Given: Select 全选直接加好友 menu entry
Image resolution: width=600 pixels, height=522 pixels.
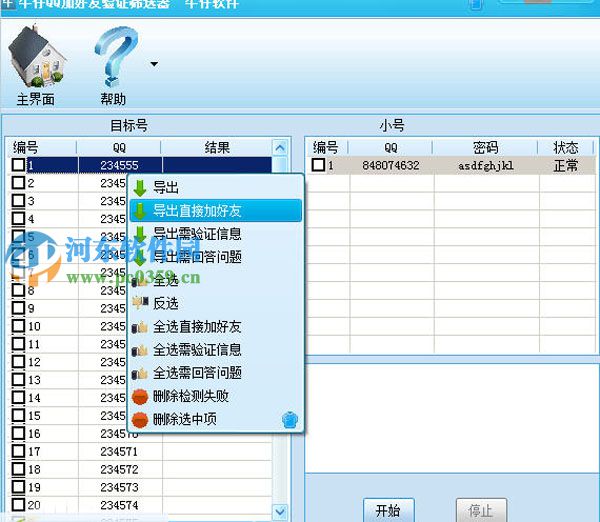Looking at the screenshot, I should [216, 326].
